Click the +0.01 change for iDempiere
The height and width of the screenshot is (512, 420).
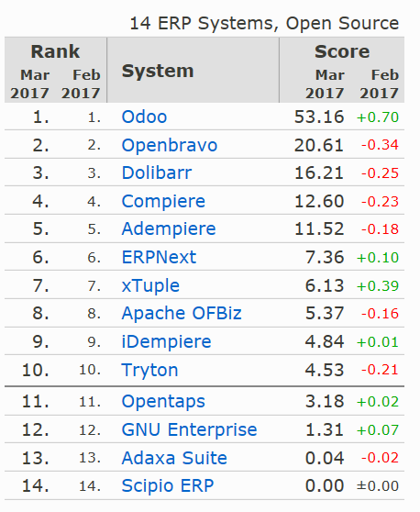pyautogui.click(x=378, y=342)
